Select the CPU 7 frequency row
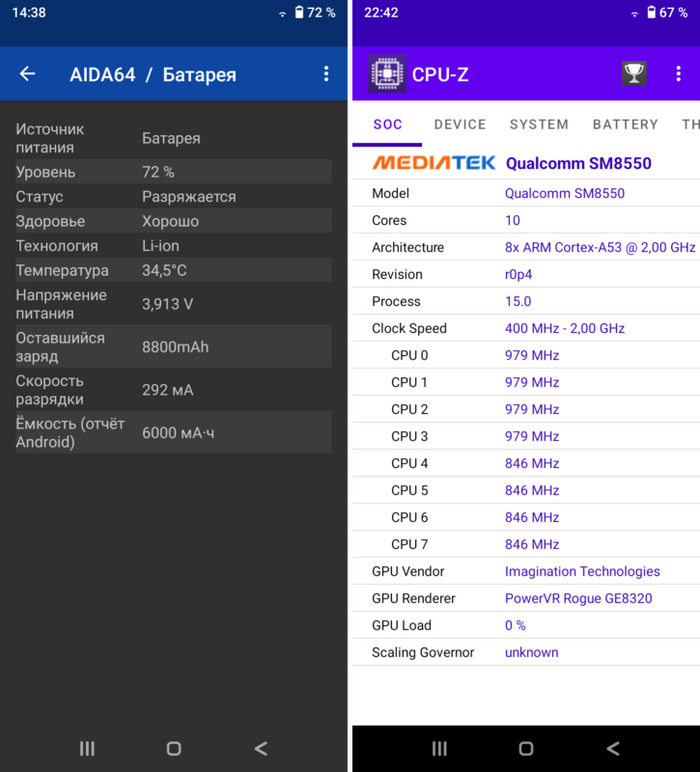Viewport: 700px width, 772px height. [526, 545]
